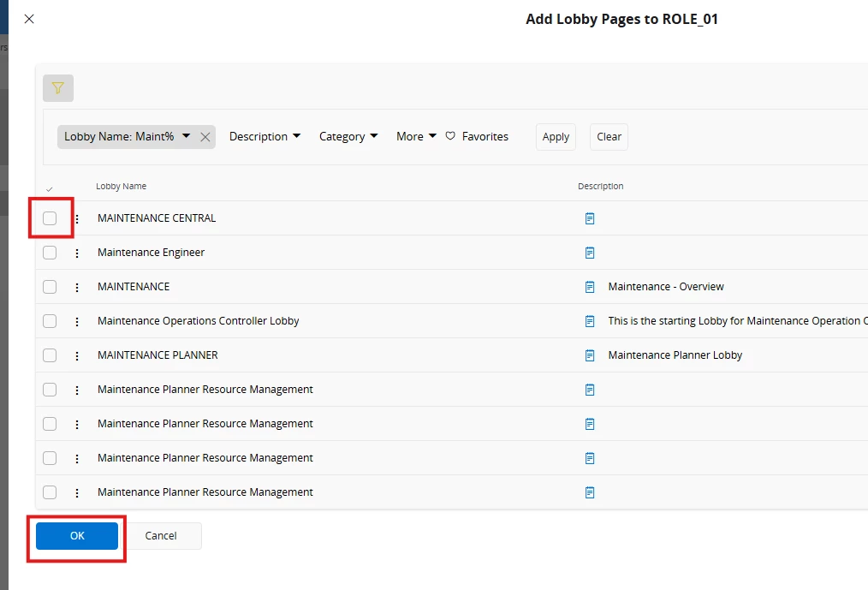Remove the Lobby Name filter chip
The image size is (868, 590).
click(x=205, y=137)
